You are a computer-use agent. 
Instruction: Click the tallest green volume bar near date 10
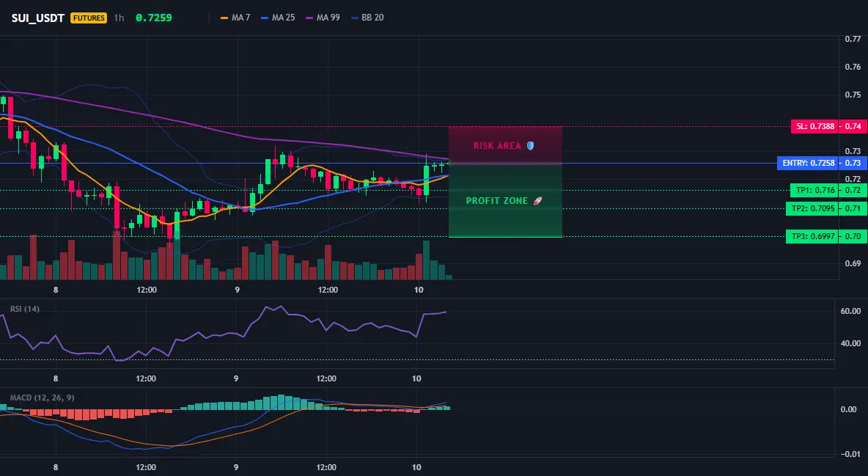click(x=426, y=260)
